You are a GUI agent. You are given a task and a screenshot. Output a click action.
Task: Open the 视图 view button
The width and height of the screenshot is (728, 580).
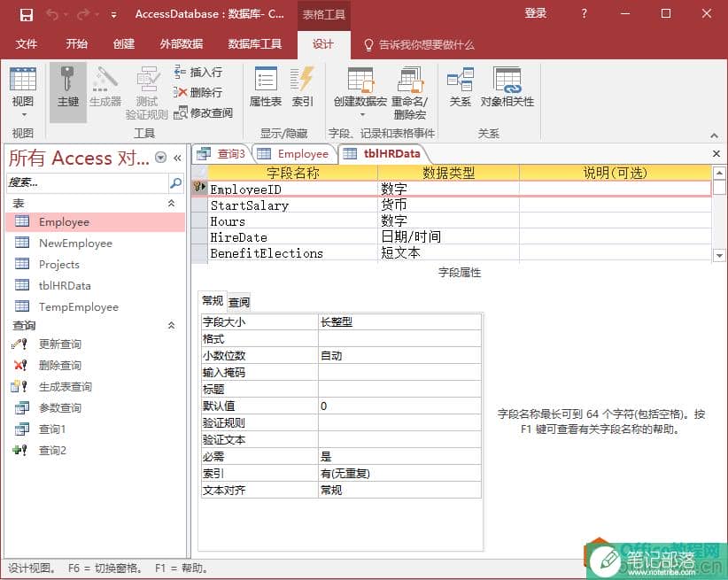coord(22,87)
